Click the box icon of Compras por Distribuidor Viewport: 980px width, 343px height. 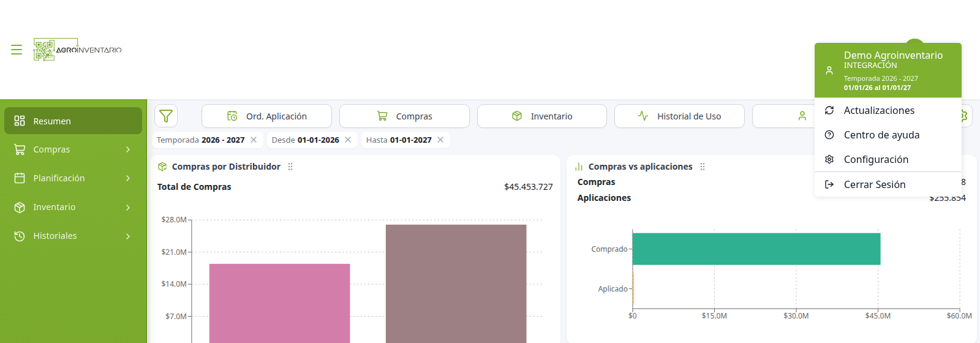[x=162, y=167]
